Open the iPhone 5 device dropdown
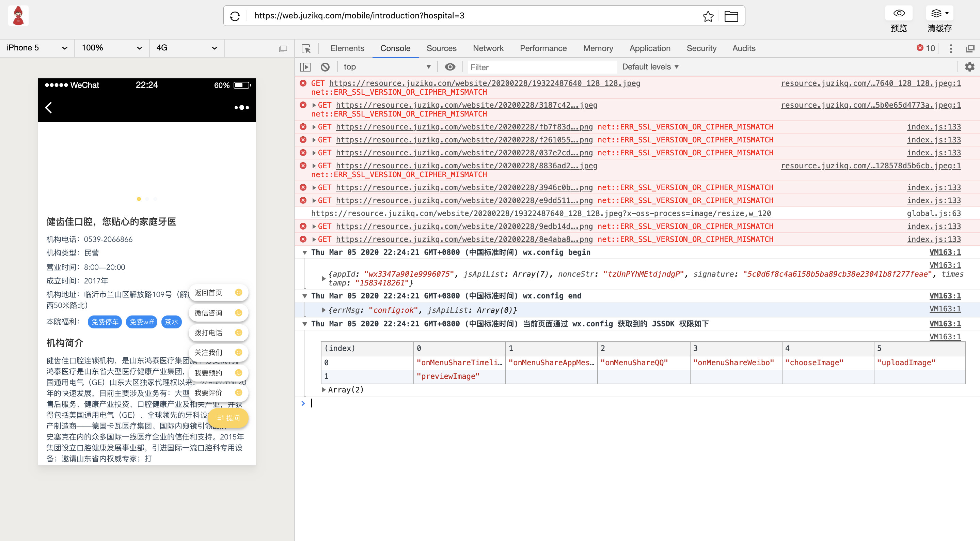This screenshot has width=980, height=541. [x=36, y=48]
